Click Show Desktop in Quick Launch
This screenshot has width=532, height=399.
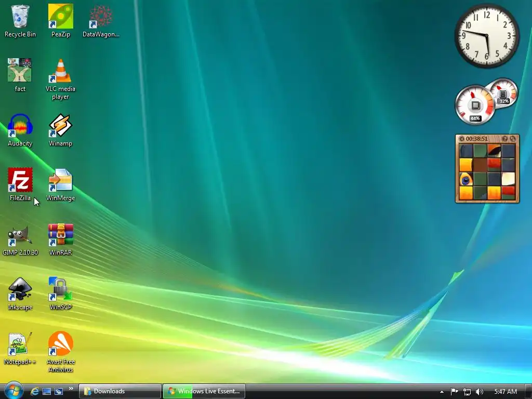click(47, 391)
